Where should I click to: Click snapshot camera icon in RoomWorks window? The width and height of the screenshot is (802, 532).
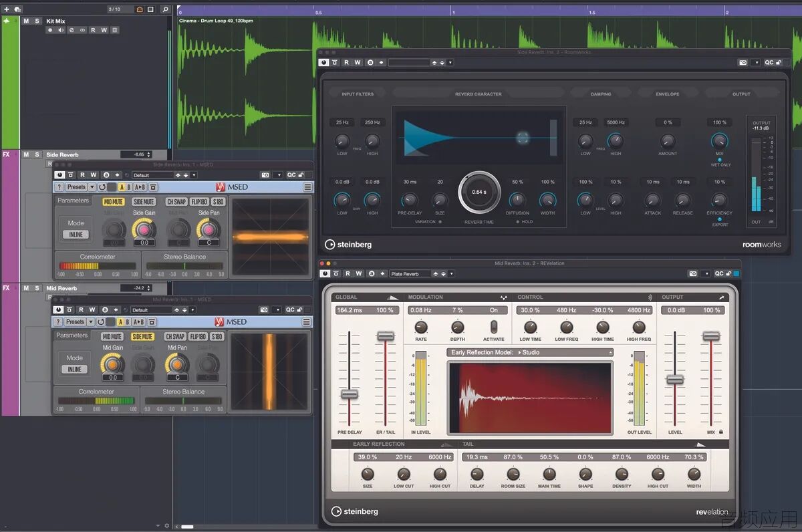[x=743, y=62]
